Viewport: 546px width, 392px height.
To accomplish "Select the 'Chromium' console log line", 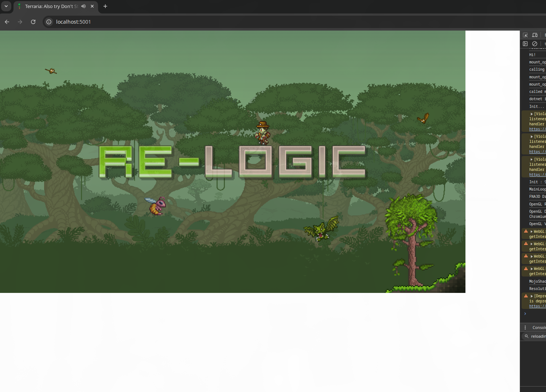I will click(x=537, y=216).
